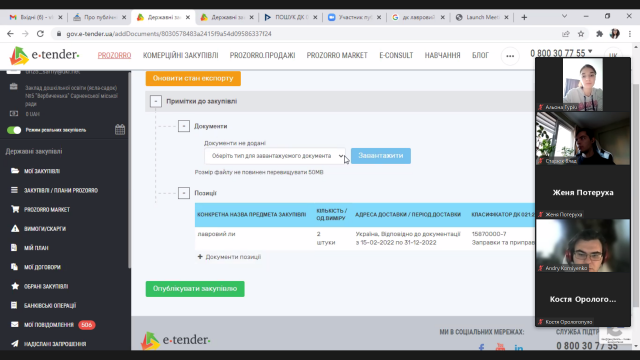Click the e-tender logo in header
This screenshot has width=640, height=360.
coord(44,56)
